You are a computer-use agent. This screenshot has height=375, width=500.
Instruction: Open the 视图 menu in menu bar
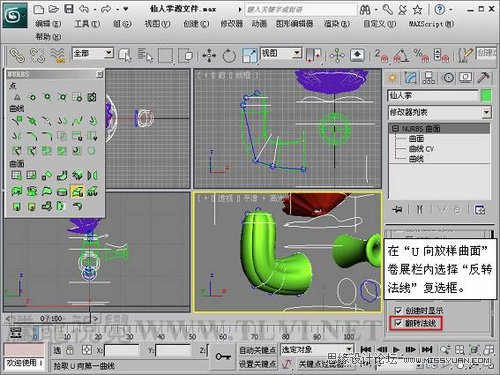[x=157, y=24]
